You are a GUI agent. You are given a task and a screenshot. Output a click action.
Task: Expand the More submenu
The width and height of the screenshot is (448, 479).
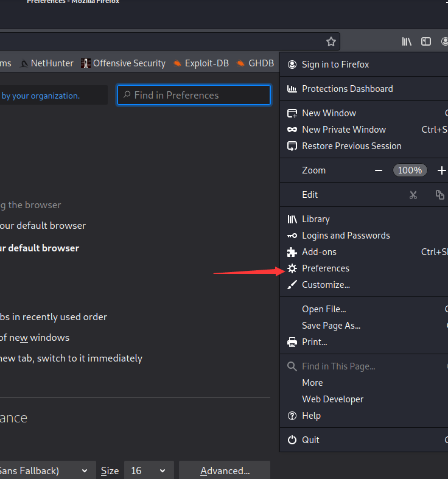pyautogui.click(x=312, y=383)
